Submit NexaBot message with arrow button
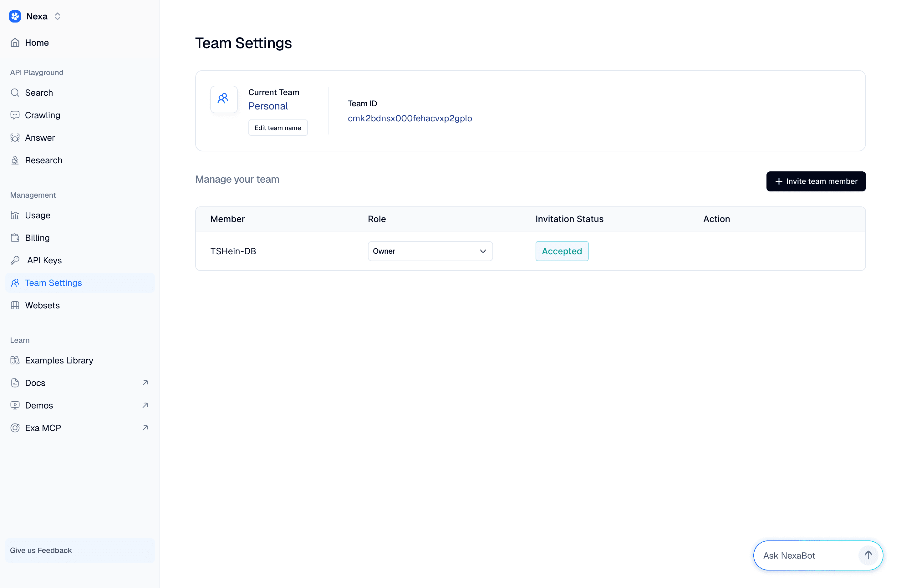 click(x=868, y=555)
